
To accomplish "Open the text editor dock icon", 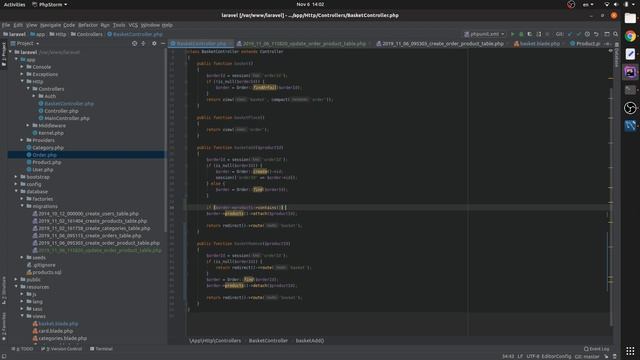I will tap(630, 54).
